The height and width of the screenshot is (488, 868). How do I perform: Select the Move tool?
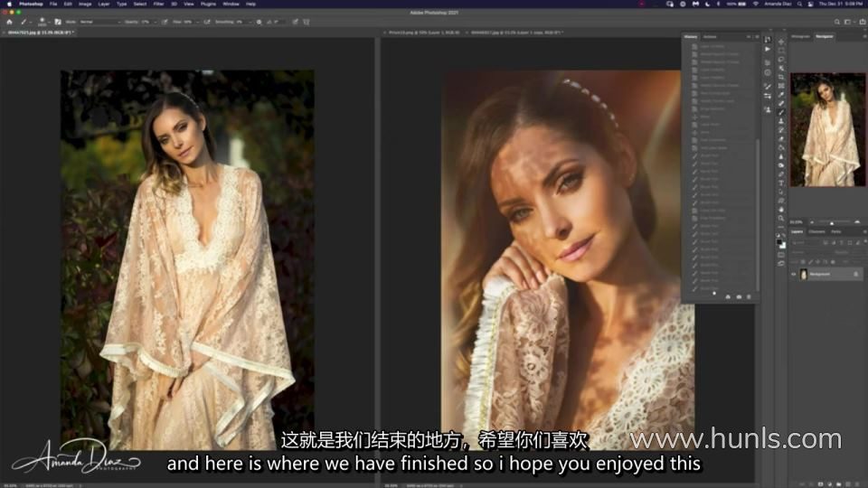[x=781, y=42]
